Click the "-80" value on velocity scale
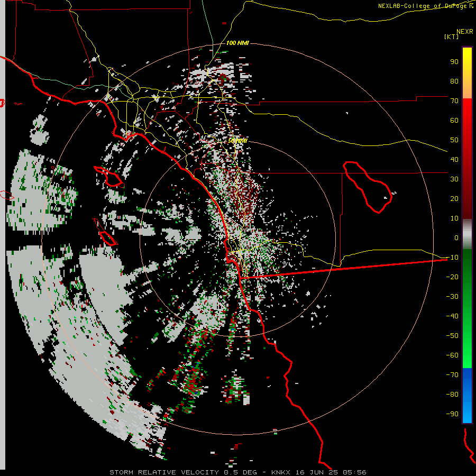 452,395
